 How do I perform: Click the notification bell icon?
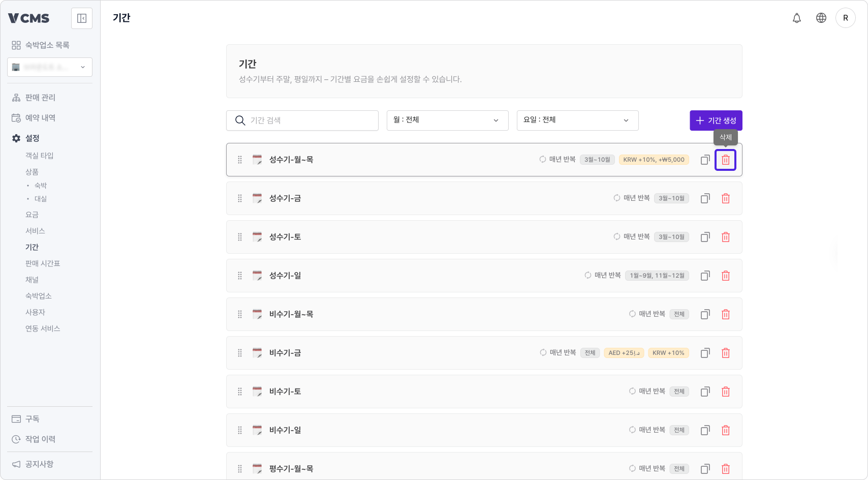coord(797,18)
